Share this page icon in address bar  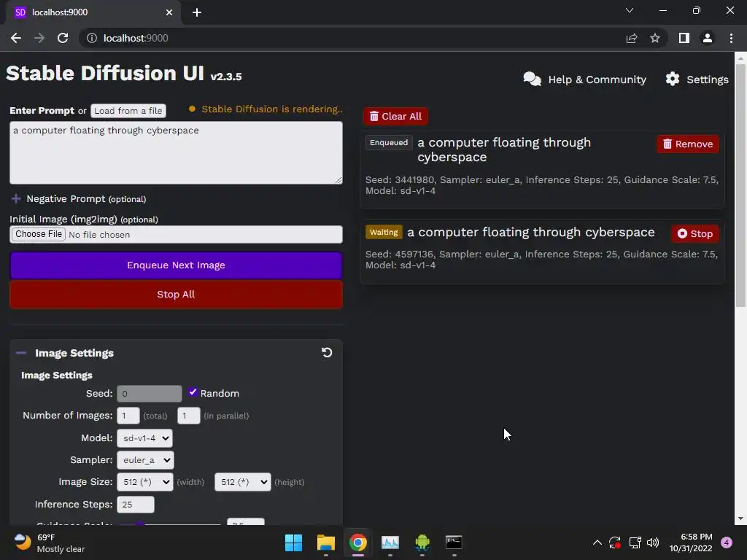(632, 38)
